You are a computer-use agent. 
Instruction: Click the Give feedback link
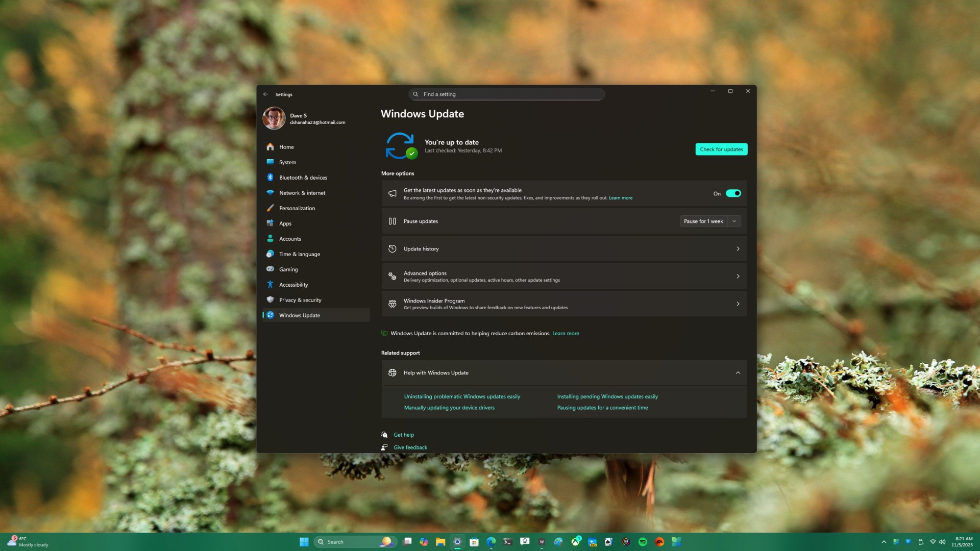click(410, 447)
